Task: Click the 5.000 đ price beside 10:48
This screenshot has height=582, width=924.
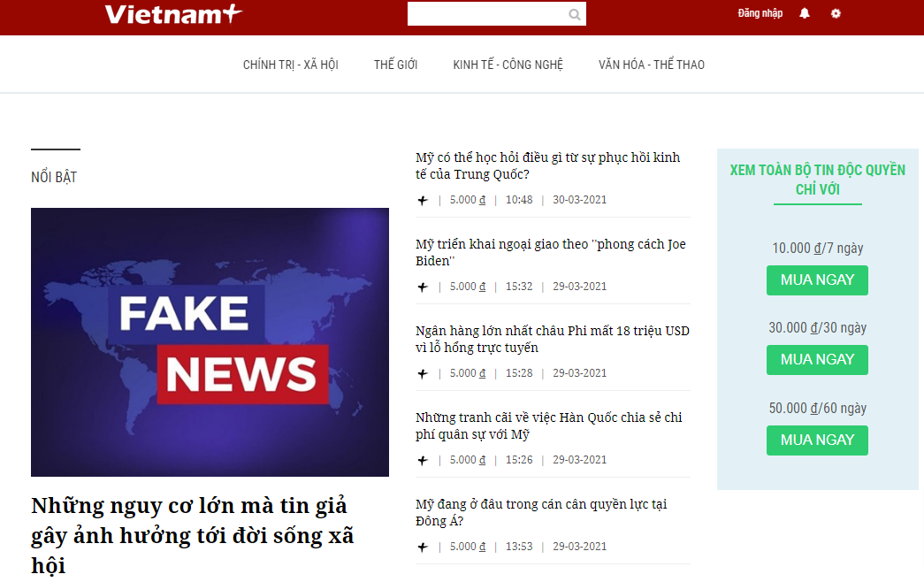Action: pyautogui.click(x=467, y=200)
